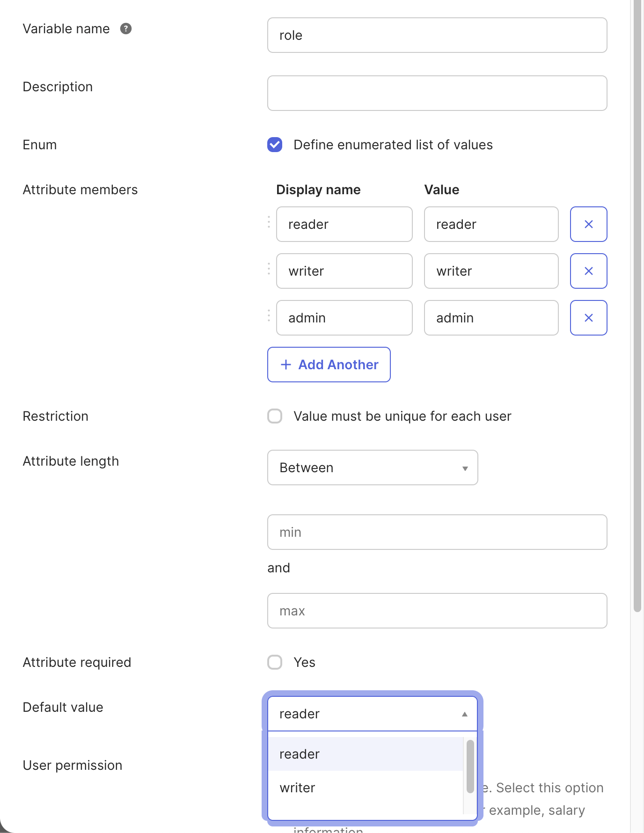Click the drag handle beside writer row

tap(269, 269)
